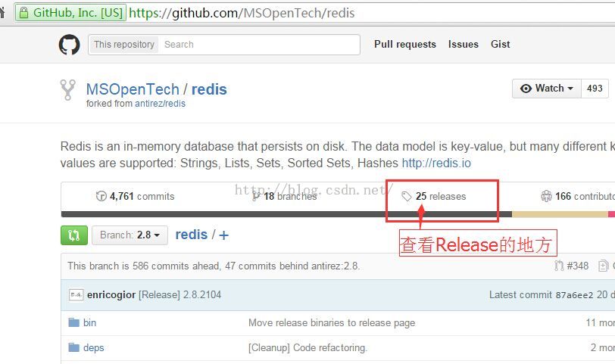The width and height of the screenshot is (615, 364).
Task: Focus the repository Search field
Action: [260, 45]
